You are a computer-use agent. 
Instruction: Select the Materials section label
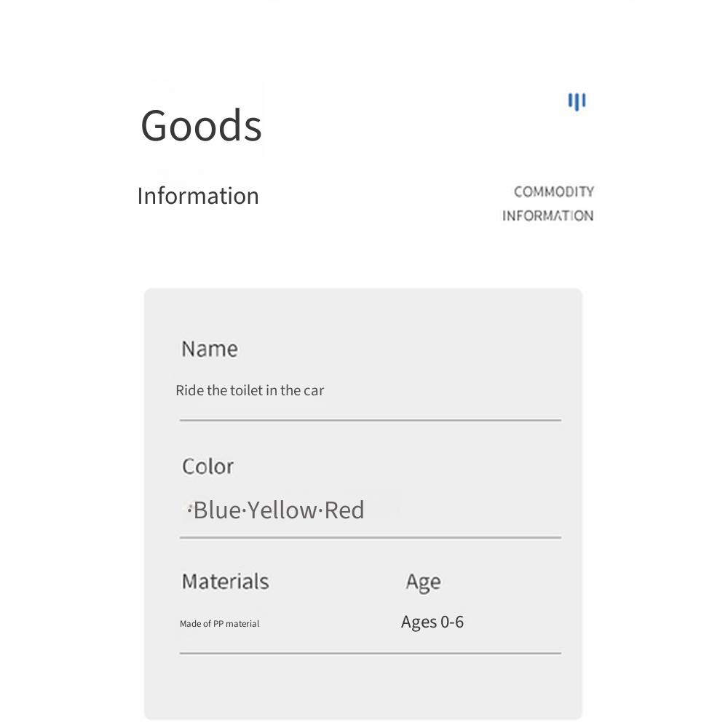click(225, 581)
